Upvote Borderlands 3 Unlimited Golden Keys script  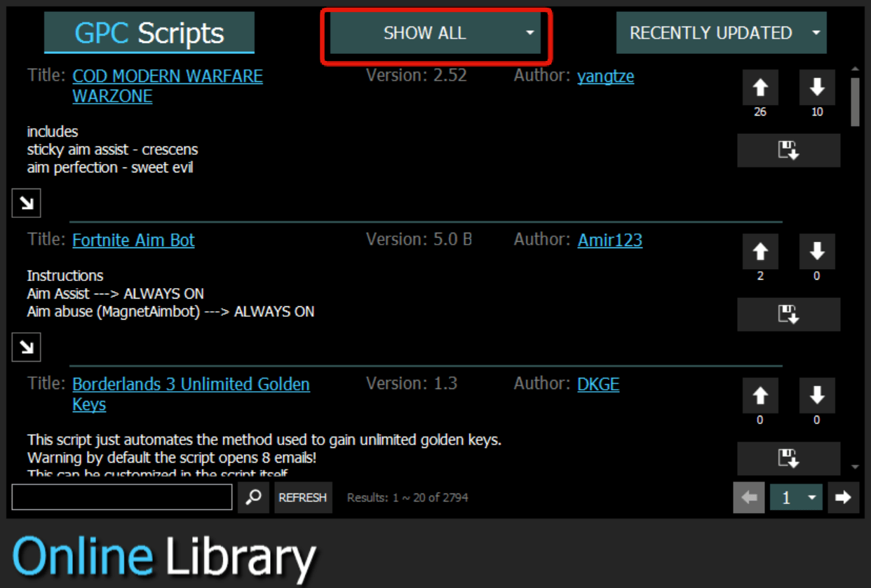760,396
